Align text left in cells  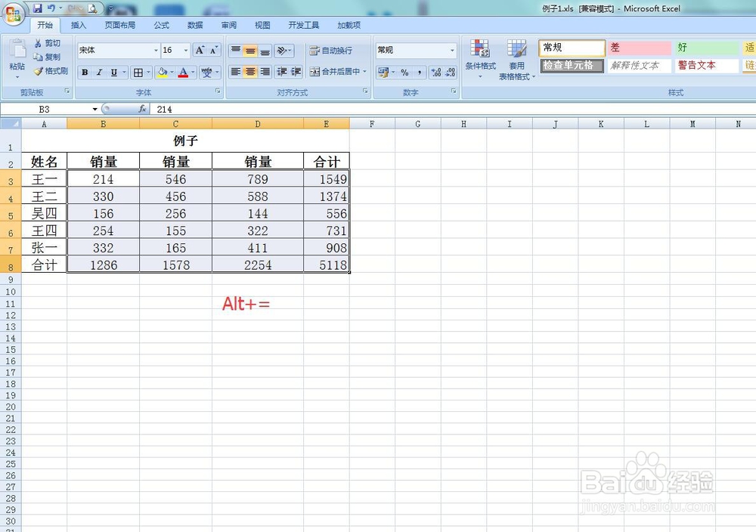[235, 72]
